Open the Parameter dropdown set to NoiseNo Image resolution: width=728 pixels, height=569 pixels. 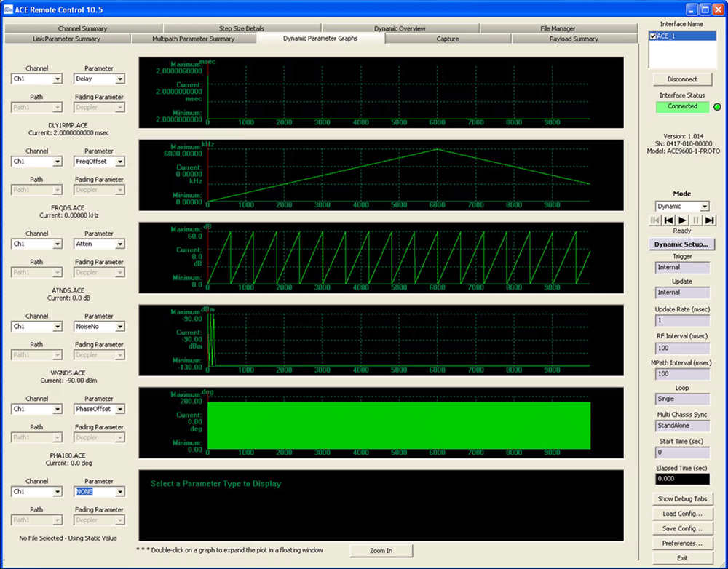120,327
